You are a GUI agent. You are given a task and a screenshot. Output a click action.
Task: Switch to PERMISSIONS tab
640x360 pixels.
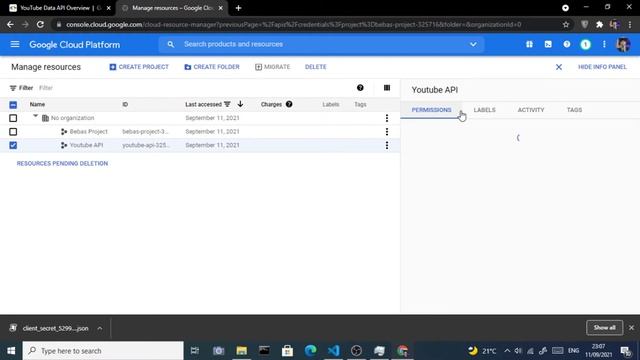tap(431, 110)
